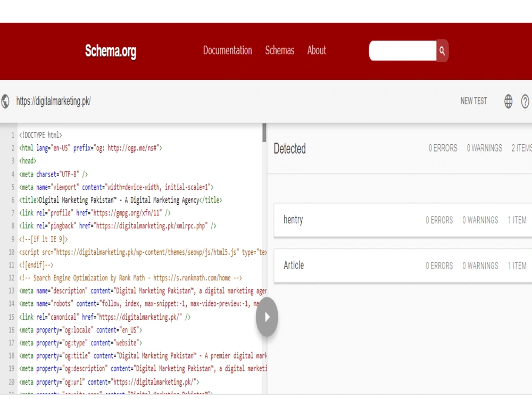The width and height of the screenshot is (532, 399).
Task: Select the tested URL https://digitalmarketing.pk/ text
Action: [53, 101]
